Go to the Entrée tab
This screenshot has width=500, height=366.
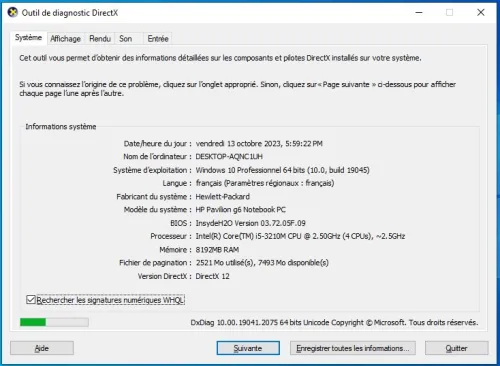coord(158,39)
